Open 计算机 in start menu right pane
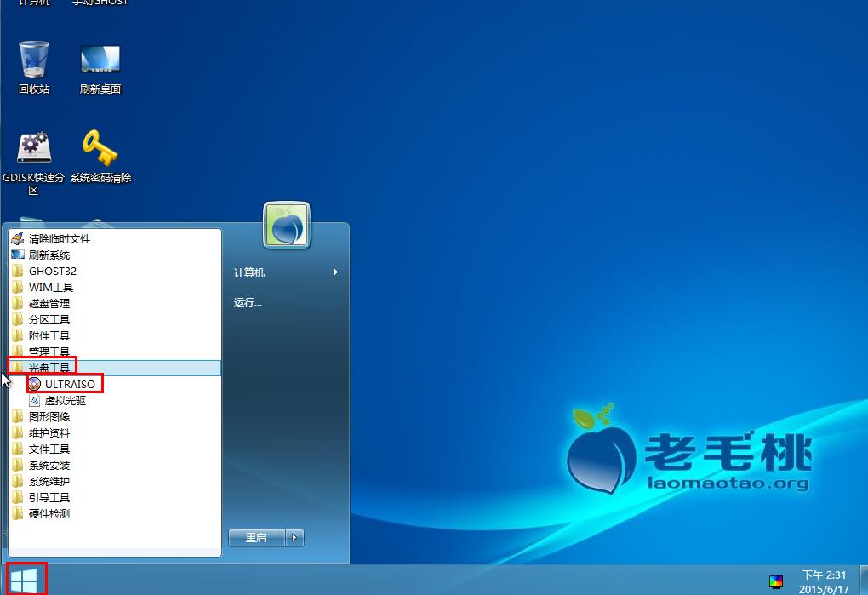 click(x=249, y=272)
